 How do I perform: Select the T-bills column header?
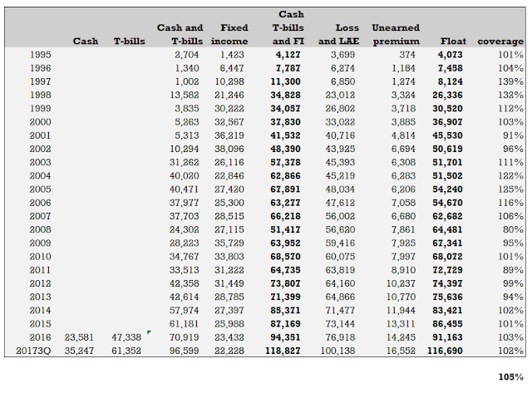pyautogui.click(x=130, y=42)
